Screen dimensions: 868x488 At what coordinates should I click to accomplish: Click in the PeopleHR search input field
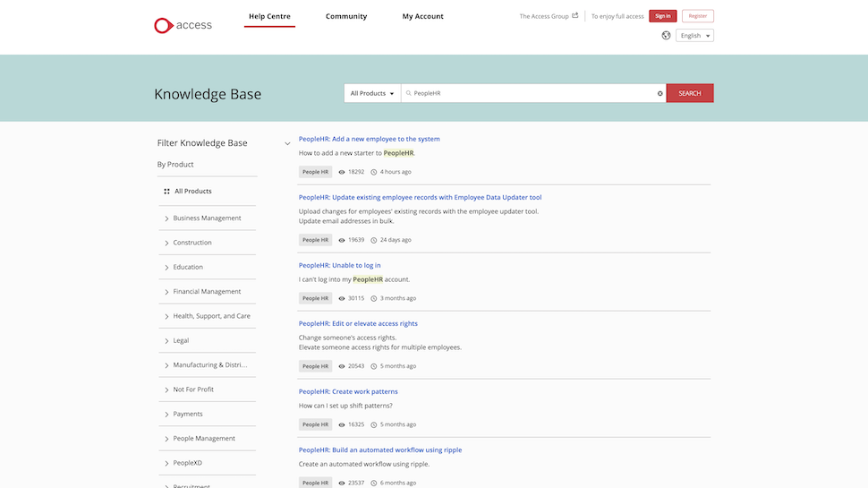pos(533,93)
